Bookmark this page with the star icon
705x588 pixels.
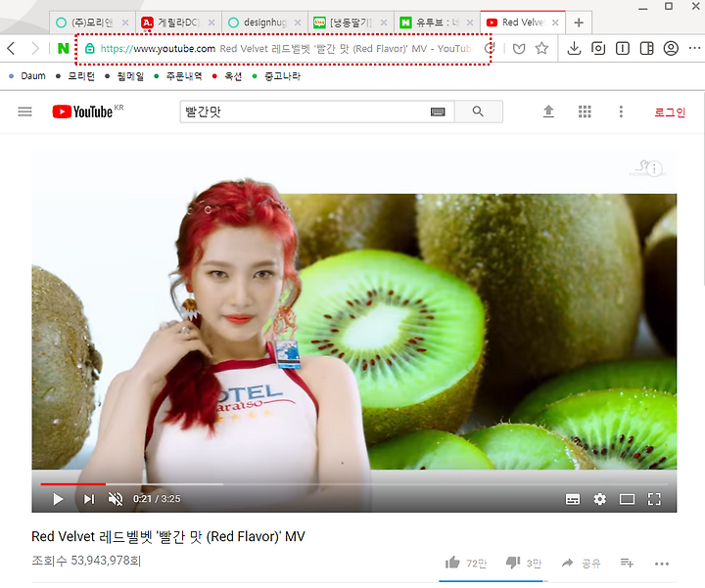coord(541,48)
